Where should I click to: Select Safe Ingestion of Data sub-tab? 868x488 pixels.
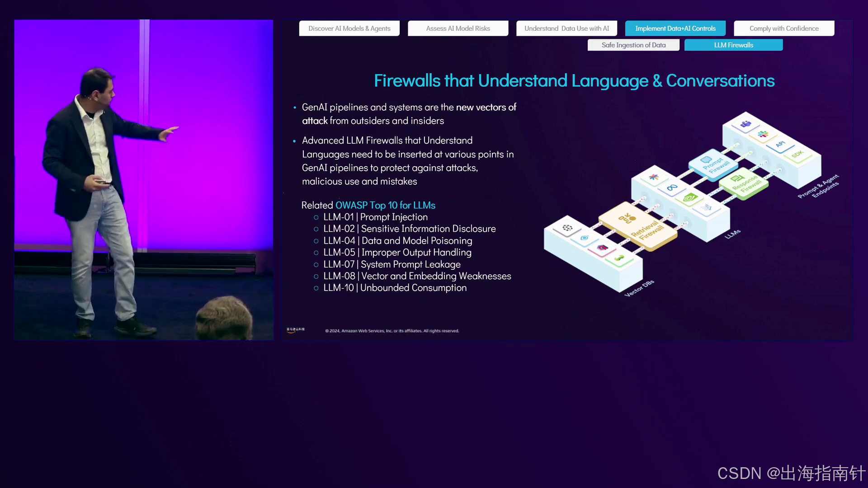633,45
